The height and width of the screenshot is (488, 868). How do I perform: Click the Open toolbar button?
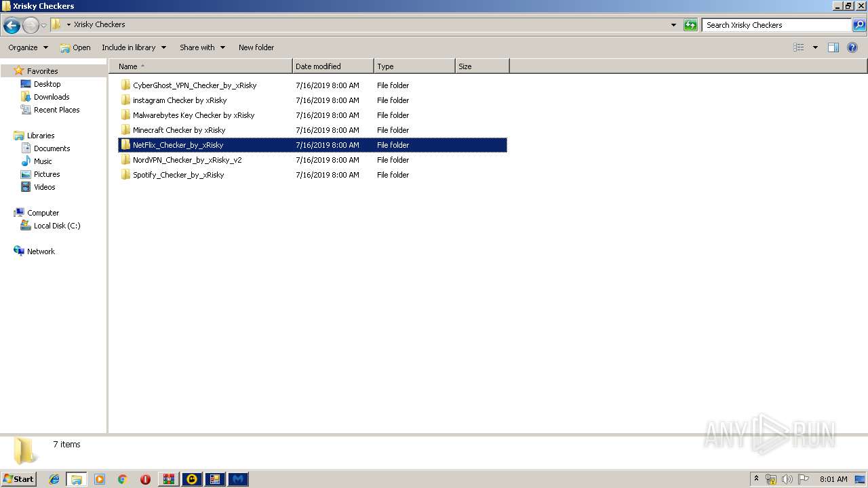pos(75,47)
